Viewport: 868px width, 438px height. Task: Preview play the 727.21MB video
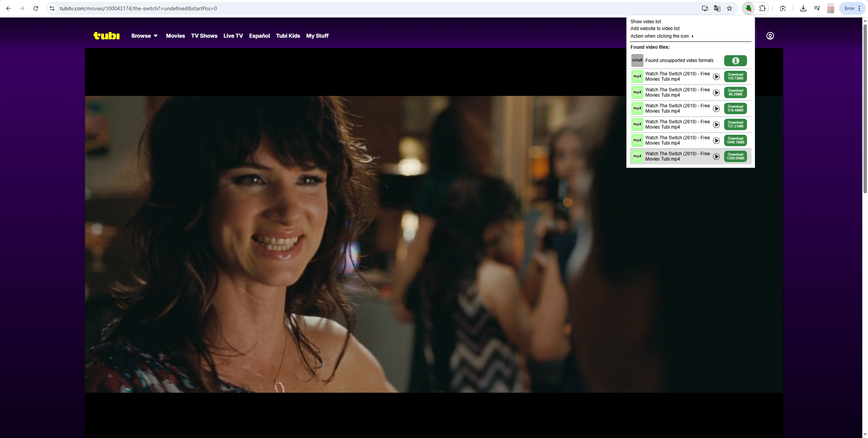pyautogui.click(x=716, y=124)
